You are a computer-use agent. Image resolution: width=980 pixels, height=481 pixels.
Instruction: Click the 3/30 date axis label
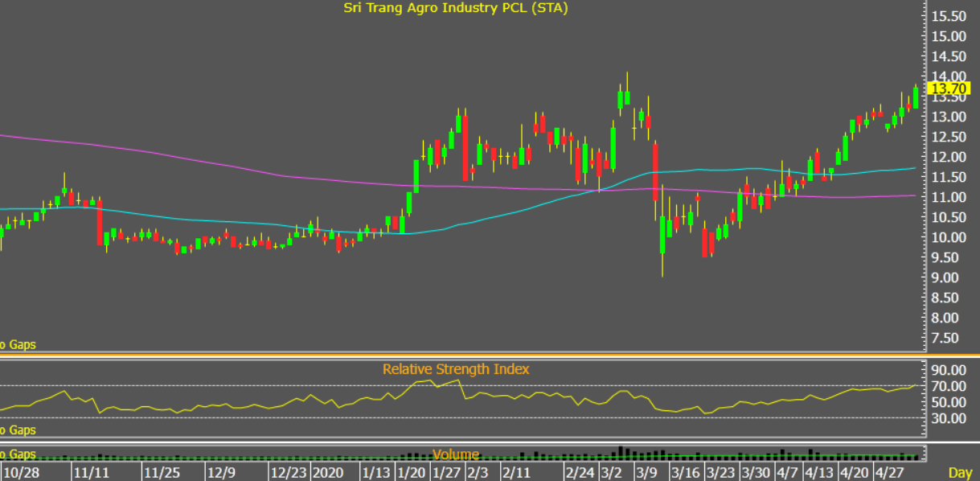tap(757, 472)
